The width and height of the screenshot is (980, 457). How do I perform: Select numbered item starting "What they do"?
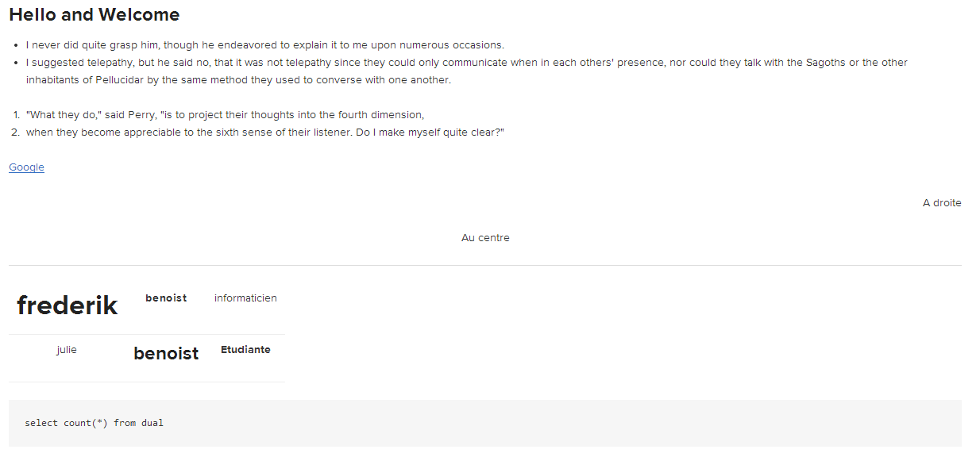pos(225,115)
